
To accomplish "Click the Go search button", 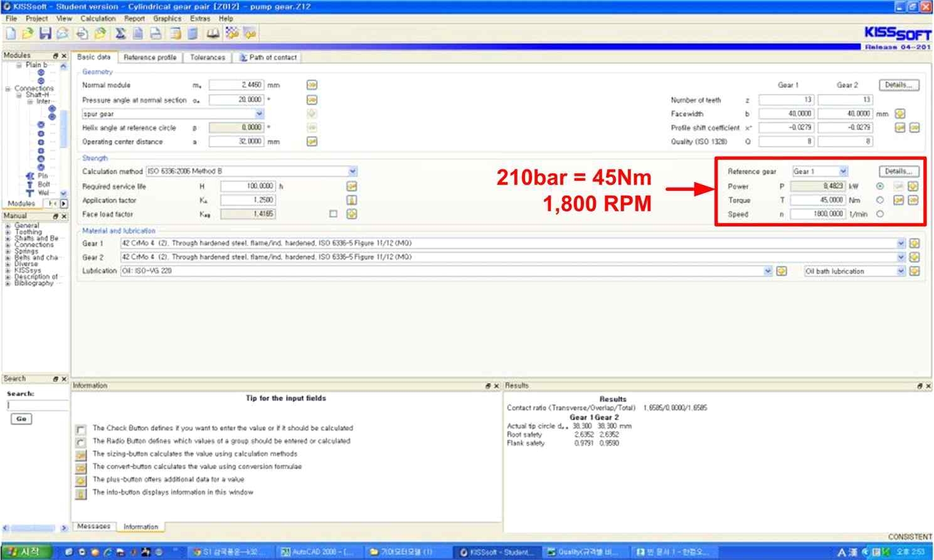I will (21, 419).
